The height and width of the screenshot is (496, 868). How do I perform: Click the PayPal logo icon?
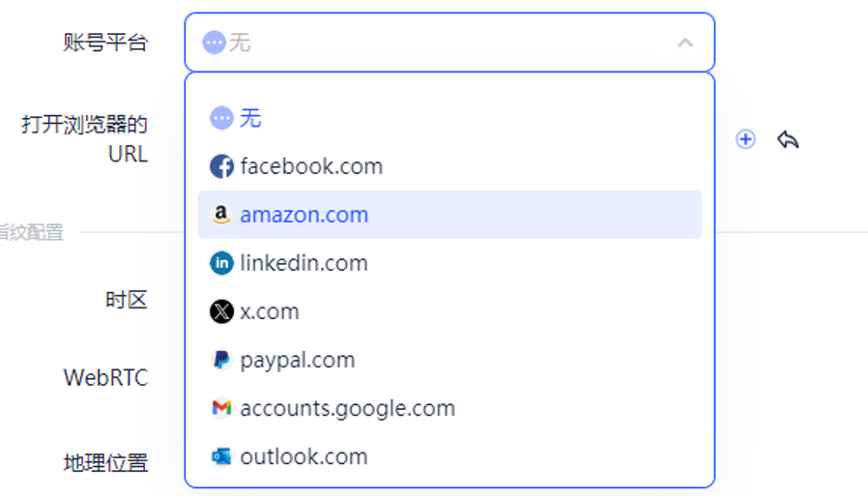(221, 360)
